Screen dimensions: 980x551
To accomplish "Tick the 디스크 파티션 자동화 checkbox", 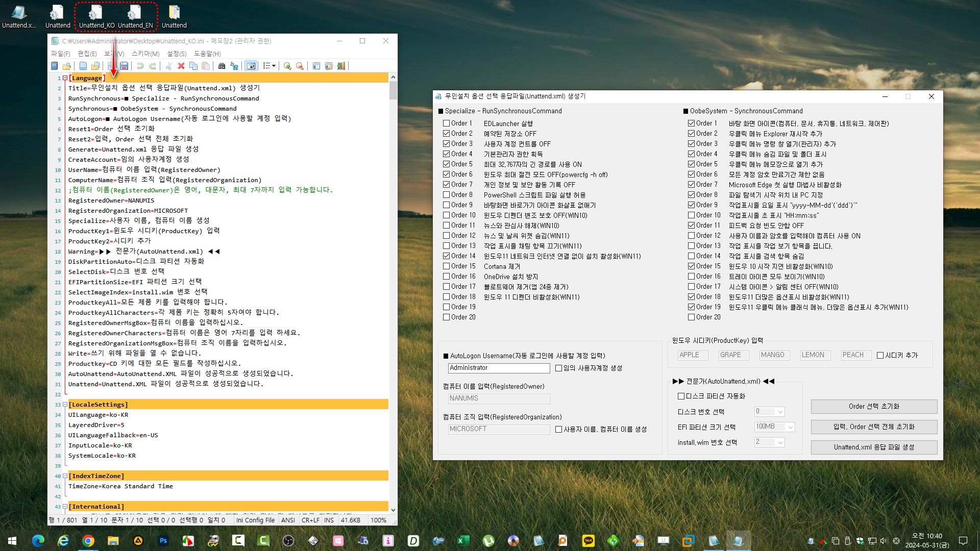I will click(681, 396).
